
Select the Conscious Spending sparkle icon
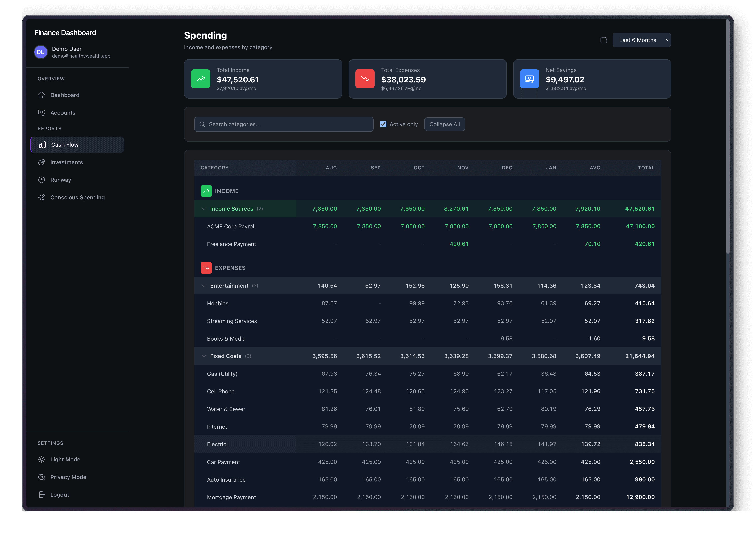(x=42, y=197)
